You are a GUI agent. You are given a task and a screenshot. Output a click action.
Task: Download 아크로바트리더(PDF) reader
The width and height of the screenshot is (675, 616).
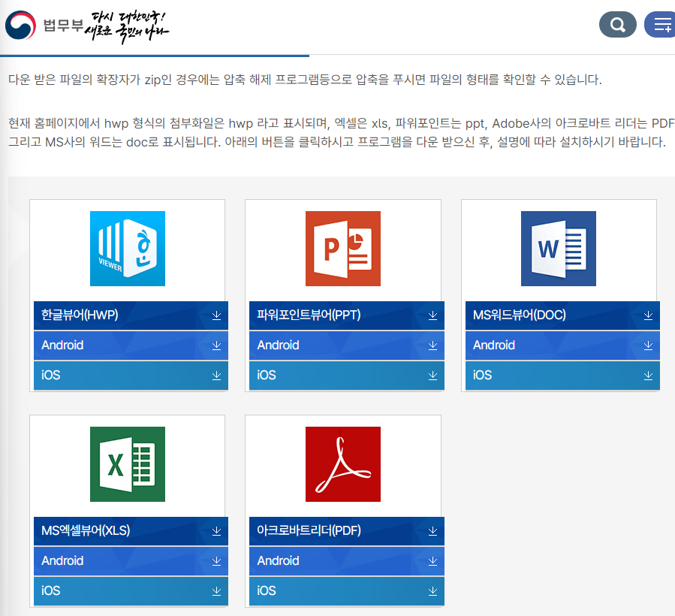[x=347, y=531]
